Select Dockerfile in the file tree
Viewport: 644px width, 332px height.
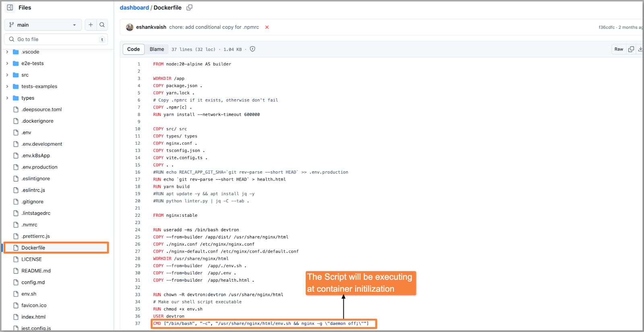pyautogui.click(x=56, y=248)
